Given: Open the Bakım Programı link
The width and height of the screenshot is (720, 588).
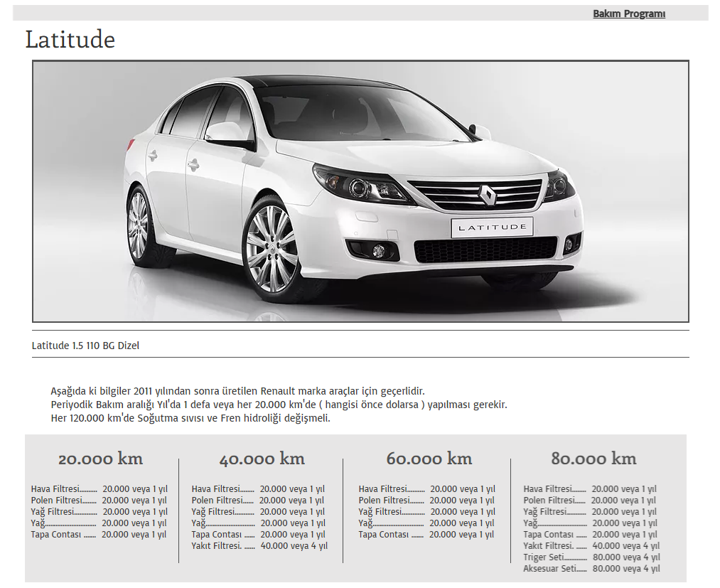Looking at the screenshot, I should pos(628,14).
